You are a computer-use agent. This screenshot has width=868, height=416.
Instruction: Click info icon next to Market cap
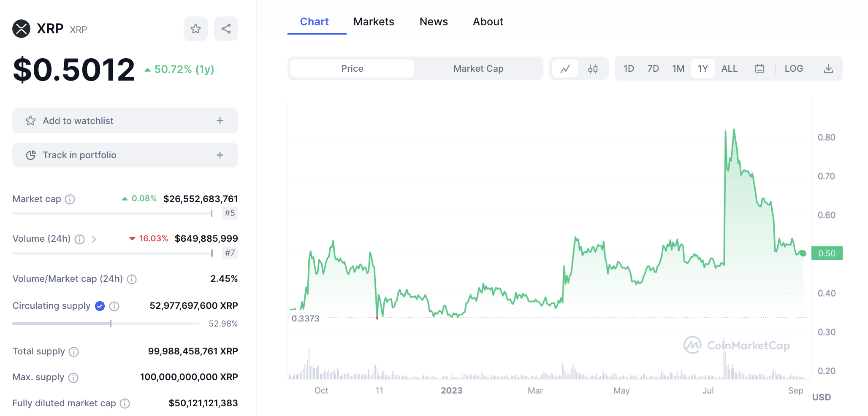click(70, 199)
